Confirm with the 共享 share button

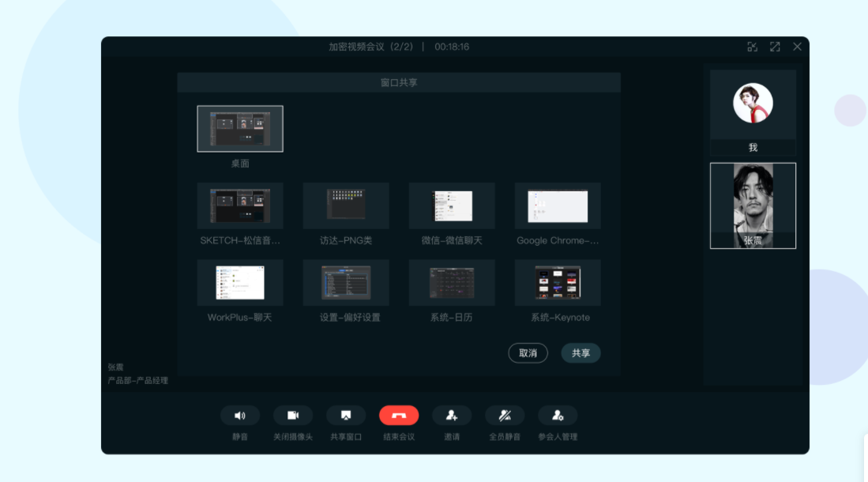[x=581, y=353]
